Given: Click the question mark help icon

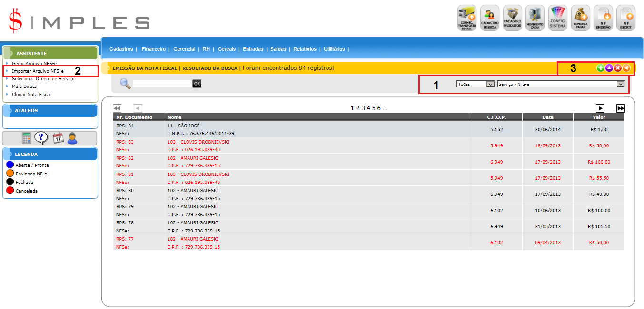Looking at the screenshot, I should point(42,138).
